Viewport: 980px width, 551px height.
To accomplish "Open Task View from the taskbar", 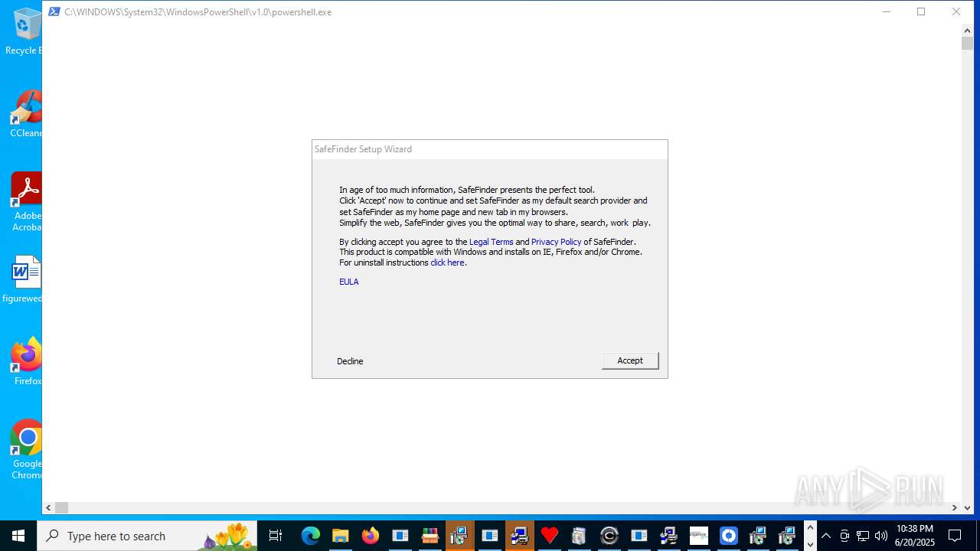I will (276, 536).
